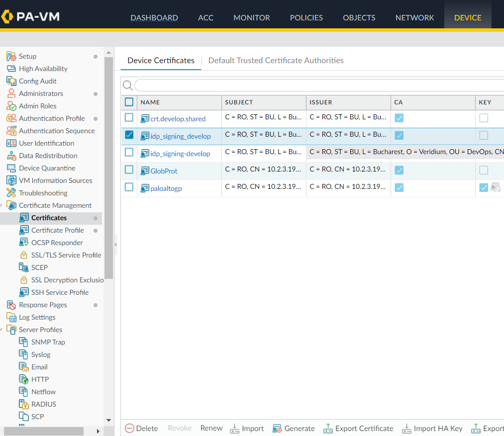Click the Export Certificate icon
Screen dimensions: 504x436
point(328,428)
